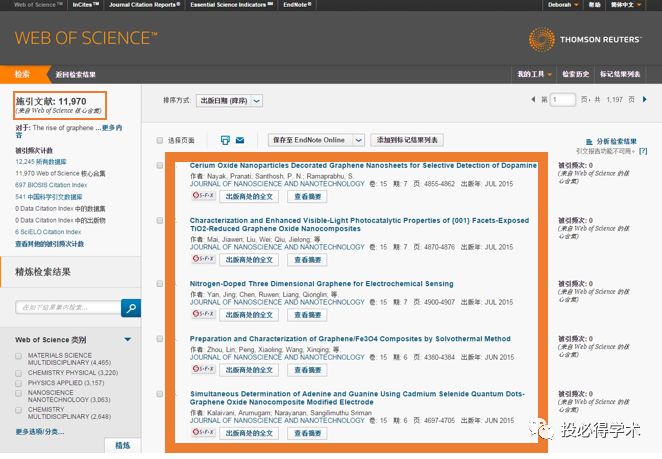Image resolution: width=662 pixels, height=459 pixels.
Task: Click Add to Marked List button
Action: (407, 140)
